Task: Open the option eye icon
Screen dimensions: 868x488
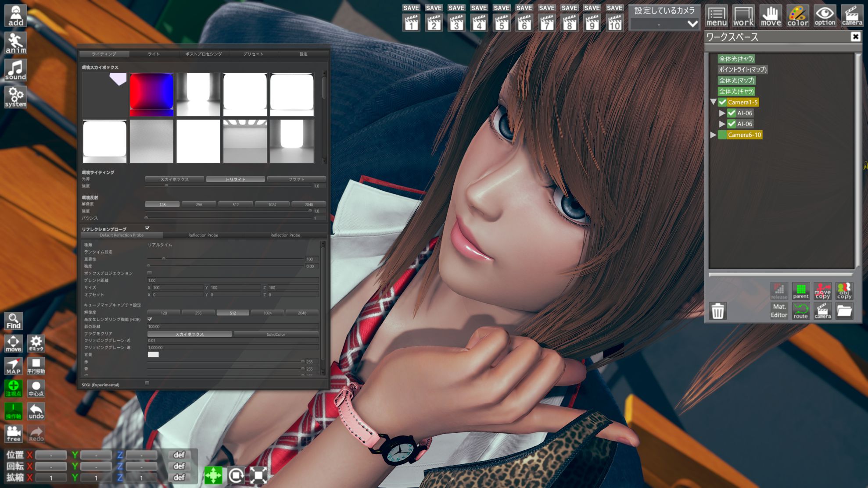Action: 825,16
